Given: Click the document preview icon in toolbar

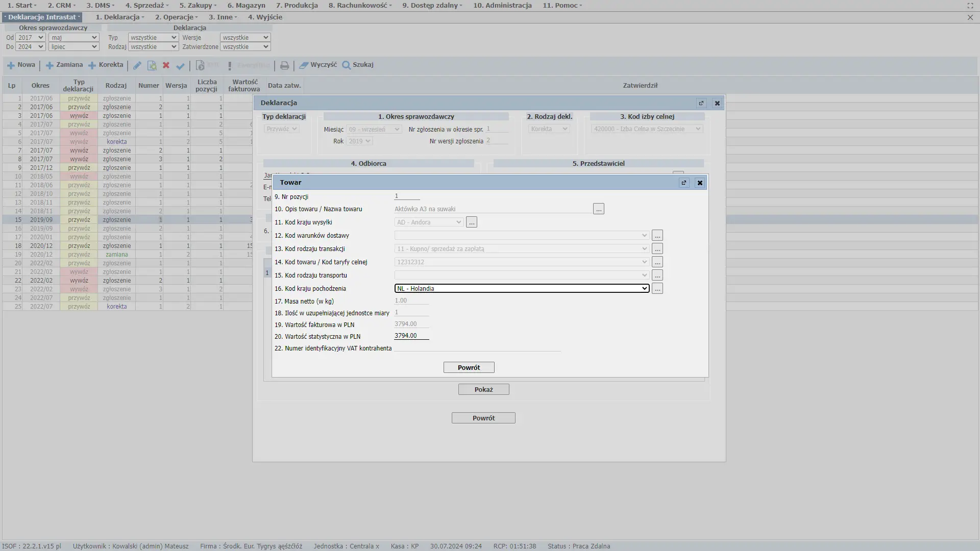Looking at the screenshot, I should point(152,66).
